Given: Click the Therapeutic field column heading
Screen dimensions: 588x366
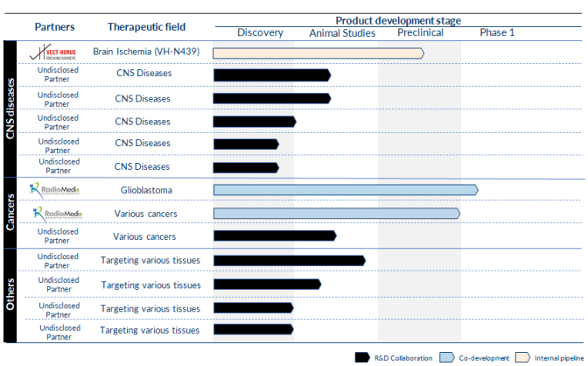Looking at the screenshot, I should click(147, 27).
